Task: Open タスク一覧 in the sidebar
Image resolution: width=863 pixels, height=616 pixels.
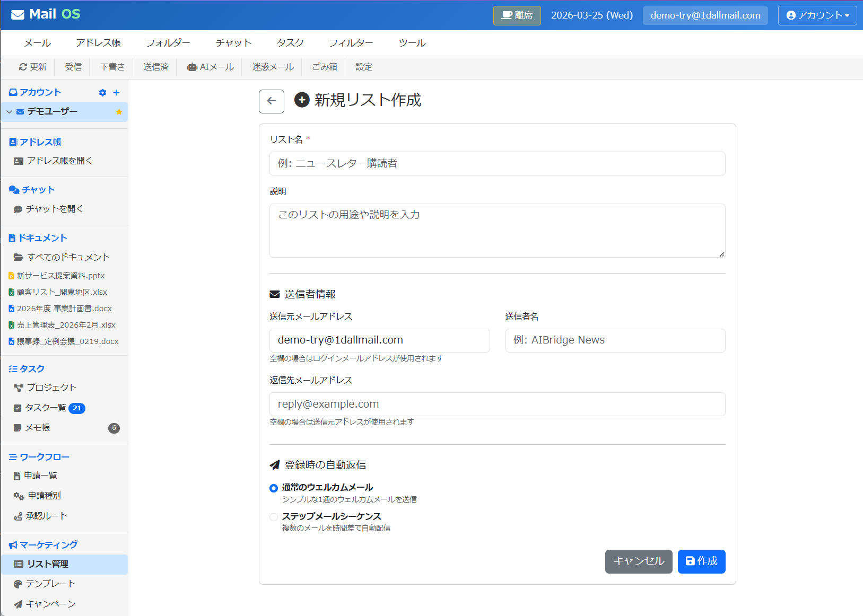Action: click(46, 408)
